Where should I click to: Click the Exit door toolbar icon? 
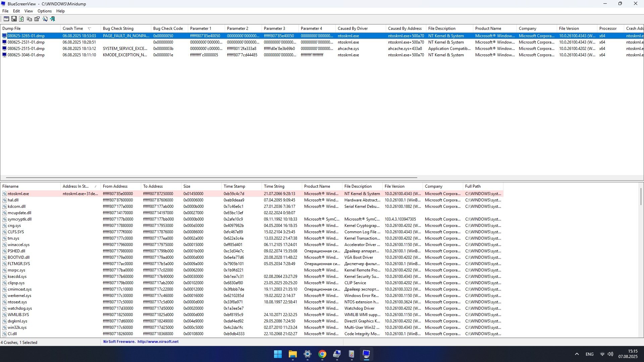pos(52,19)
